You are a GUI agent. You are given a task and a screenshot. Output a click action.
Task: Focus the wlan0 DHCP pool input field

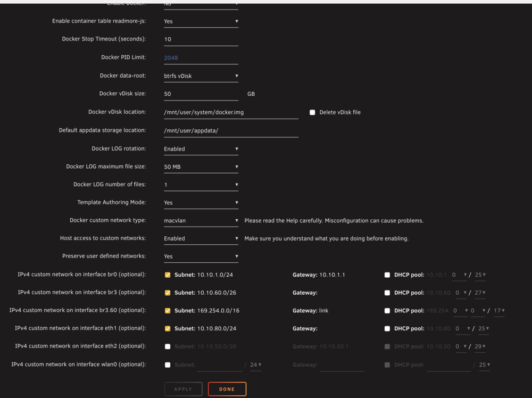coord(448,365)
